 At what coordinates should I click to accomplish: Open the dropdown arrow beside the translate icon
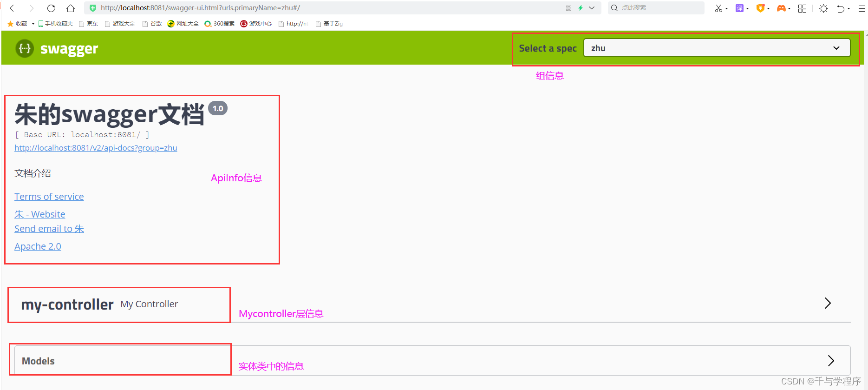click(x=748, y=9)
